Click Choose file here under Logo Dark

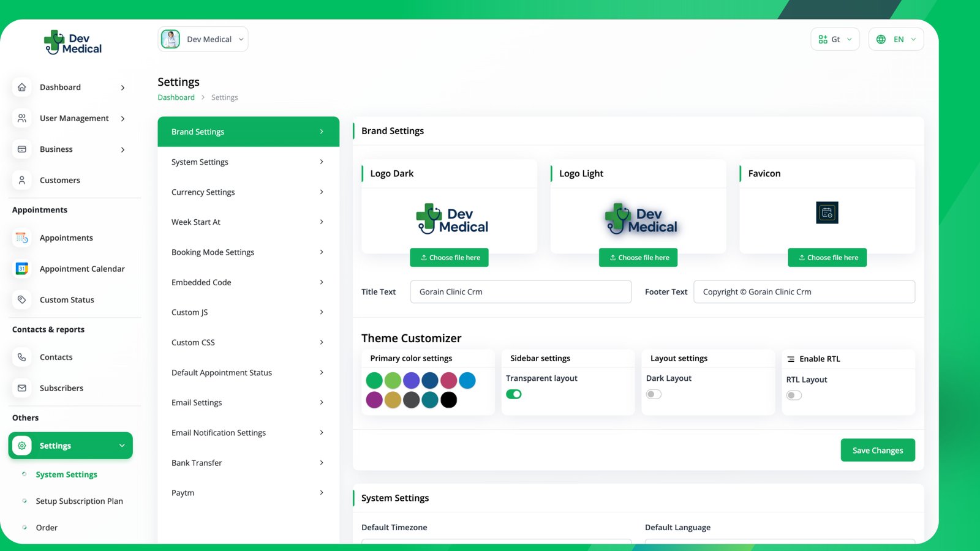449,258
